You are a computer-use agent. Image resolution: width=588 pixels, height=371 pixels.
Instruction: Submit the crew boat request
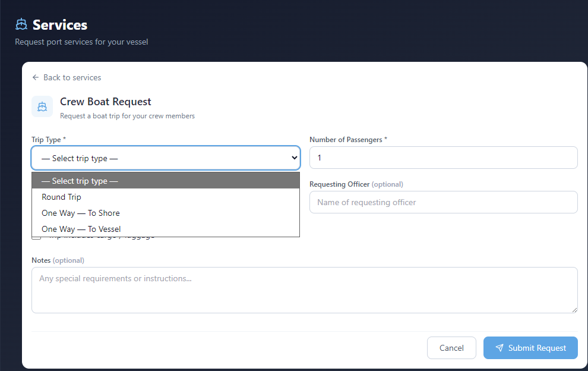tap(530, 348)
